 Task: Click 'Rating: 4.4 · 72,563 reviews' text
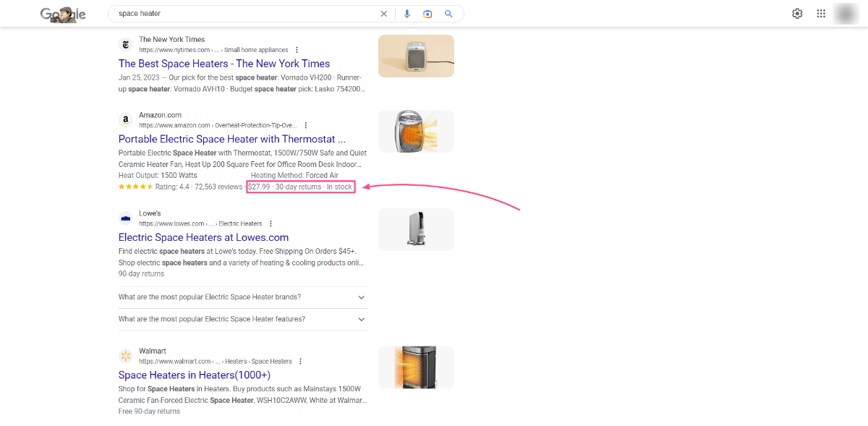pos(199,187)
